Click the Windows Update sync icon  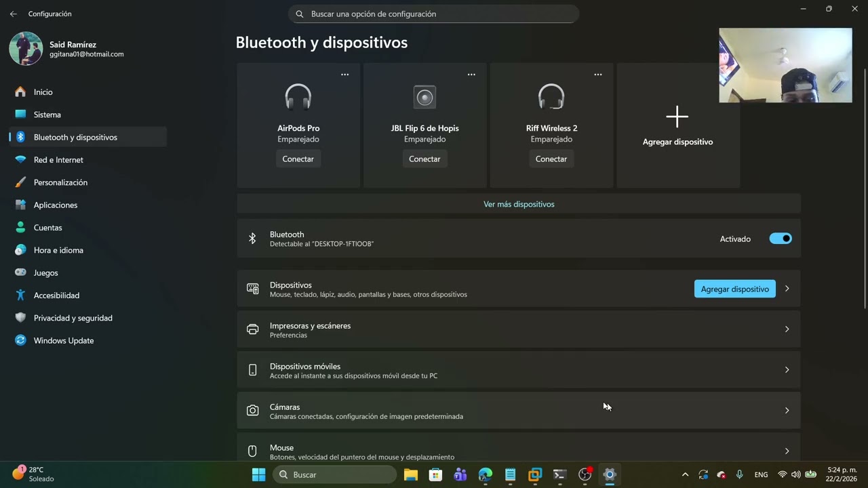pyautogui.click(x=20, y=340)
